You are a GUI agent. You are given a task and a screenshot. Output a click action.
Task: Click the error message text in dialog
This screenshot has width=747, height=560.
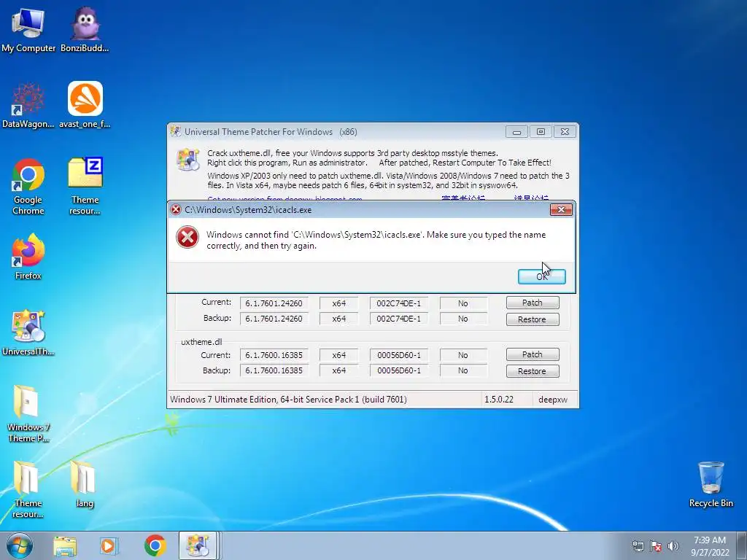click(376, 240)
